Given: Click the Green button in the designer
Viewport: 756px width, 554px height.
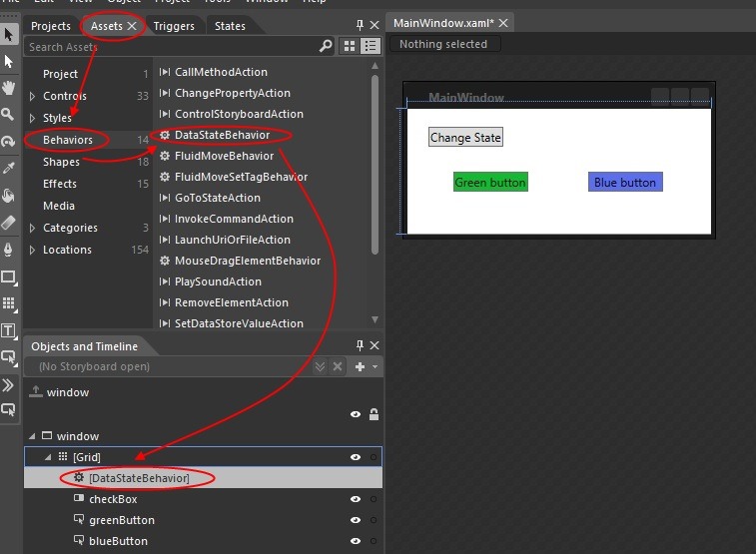Looking at the screenshot, I should point(490,183).
